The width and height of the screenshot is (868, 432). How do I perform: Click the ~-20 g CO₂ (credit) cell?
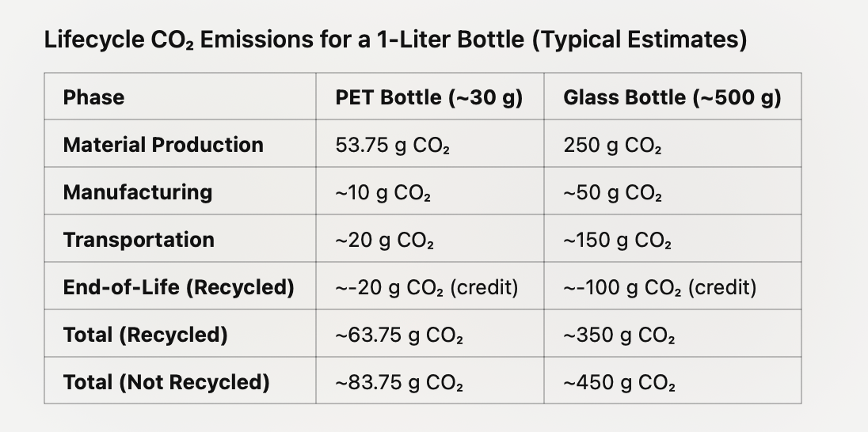(x=426, y=287)
